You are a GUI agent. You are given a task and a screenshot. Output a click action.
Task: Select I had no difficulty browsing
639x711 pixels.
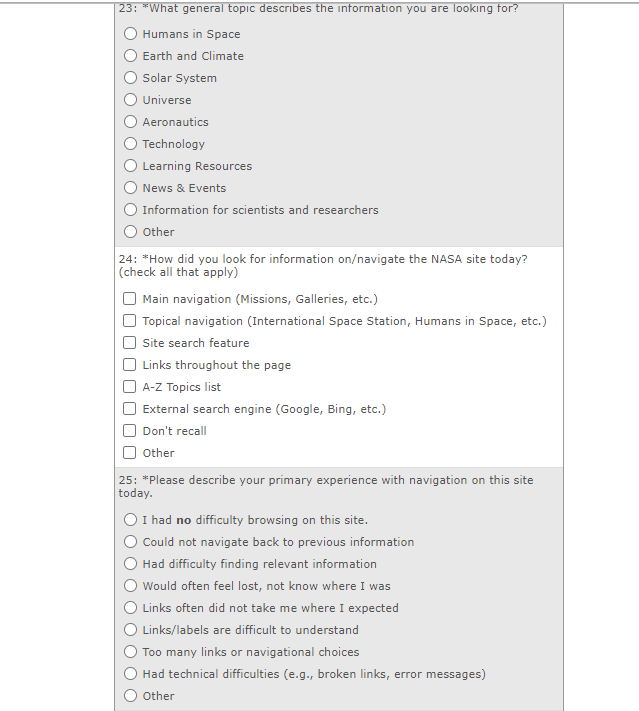point(131,520)
